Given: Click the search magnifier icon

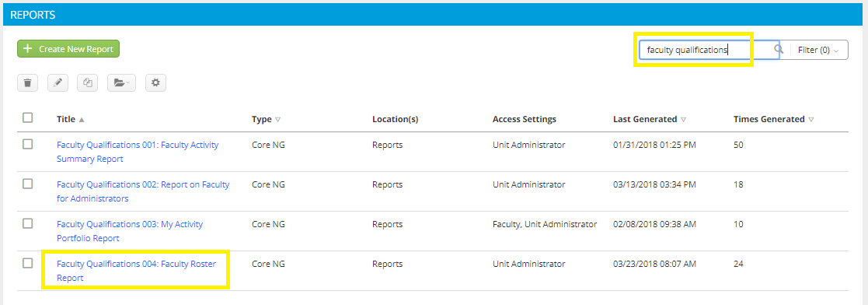Looking at the screenshot, I should coord(779,50).
